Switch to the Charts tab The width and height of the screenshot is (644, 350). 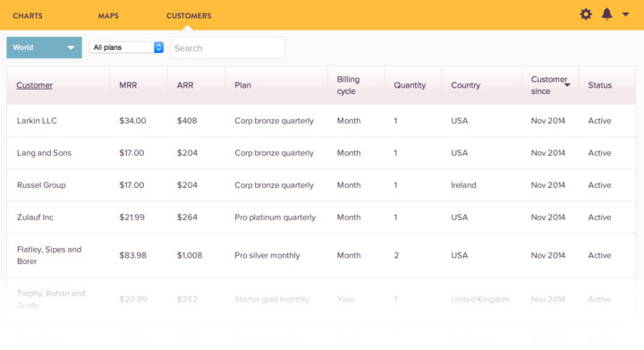point(28,15)
